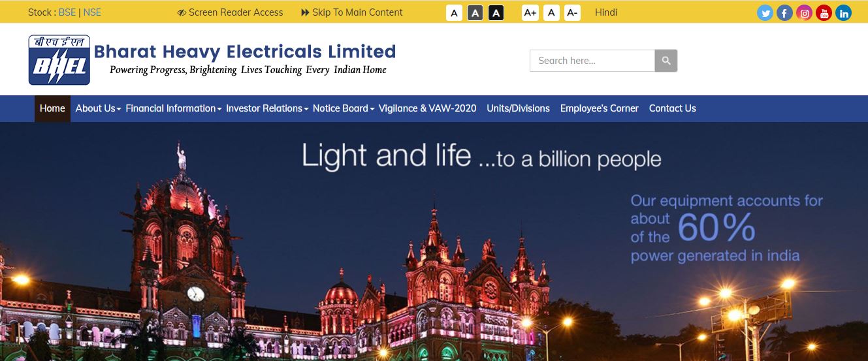The height and width of the screenshot is (361, 868).
Task: Switch language to Hindi
Action: [606, 12]
